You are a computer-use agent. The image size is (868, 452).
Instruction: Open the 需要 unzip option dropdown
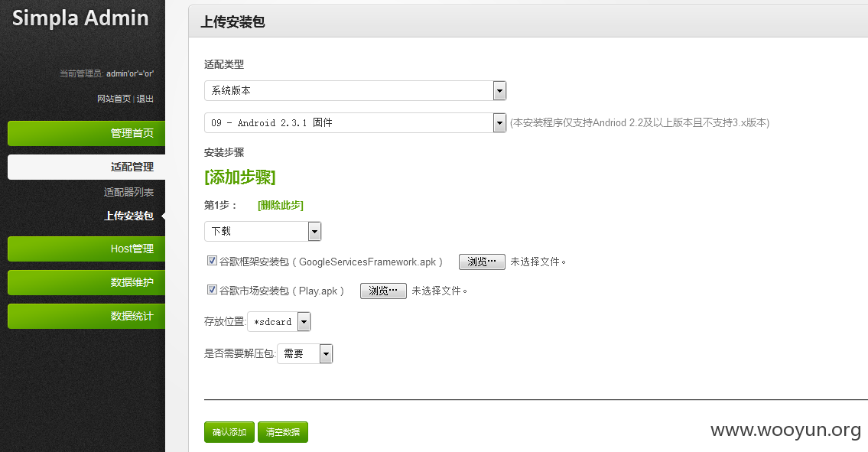click(304, 354)
